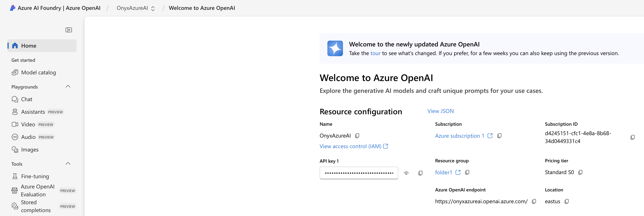Reveal the hidden API key 1 value
The image size is (644, 216).
tap(406, 173)
